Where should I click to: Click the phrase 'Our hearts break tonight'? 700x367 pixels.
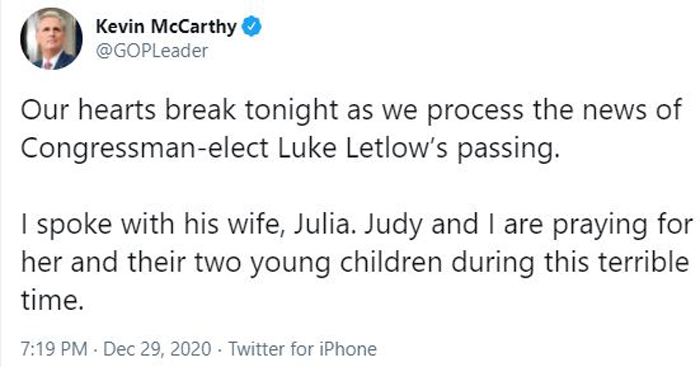pos(179,109)
